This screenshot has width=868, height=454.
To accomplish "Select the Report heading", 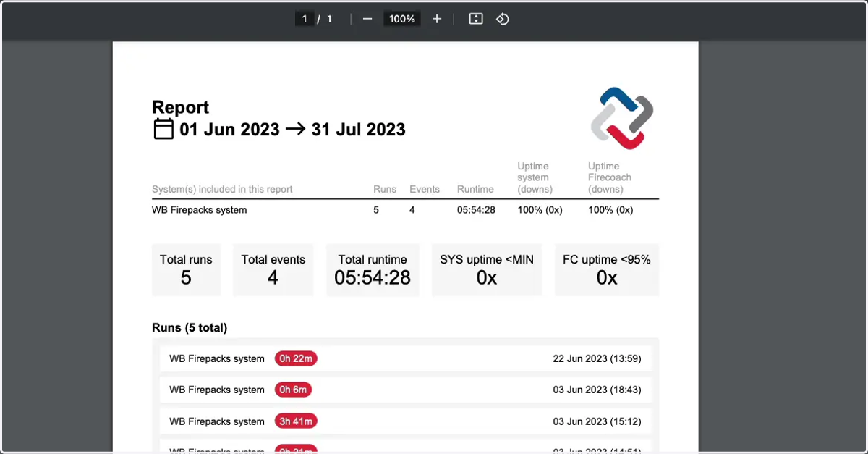I will [x=180, y=107].
